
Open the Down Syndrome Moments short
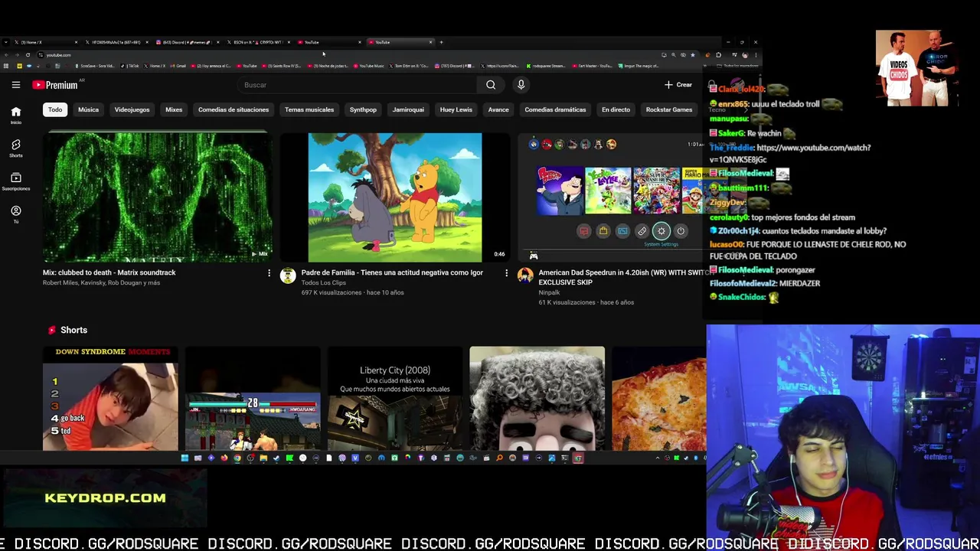pos(110,399)
